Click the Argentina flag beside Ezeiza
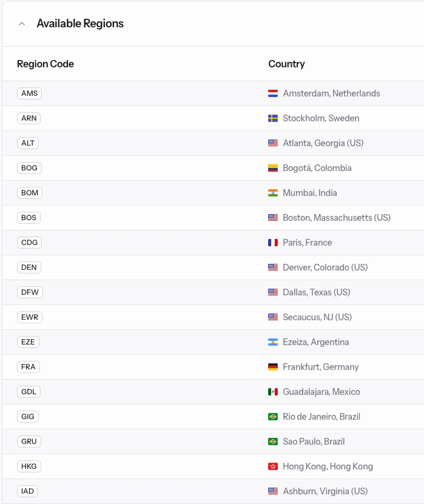424x504 pixels. tap(273, 342)
